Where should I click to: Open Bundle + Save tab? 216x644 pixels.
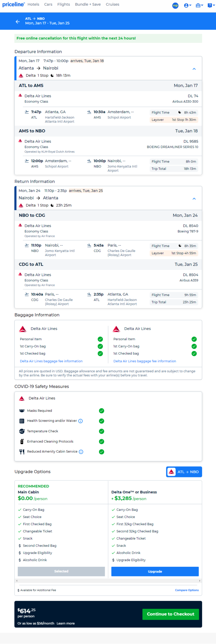(x=88, y=5)
